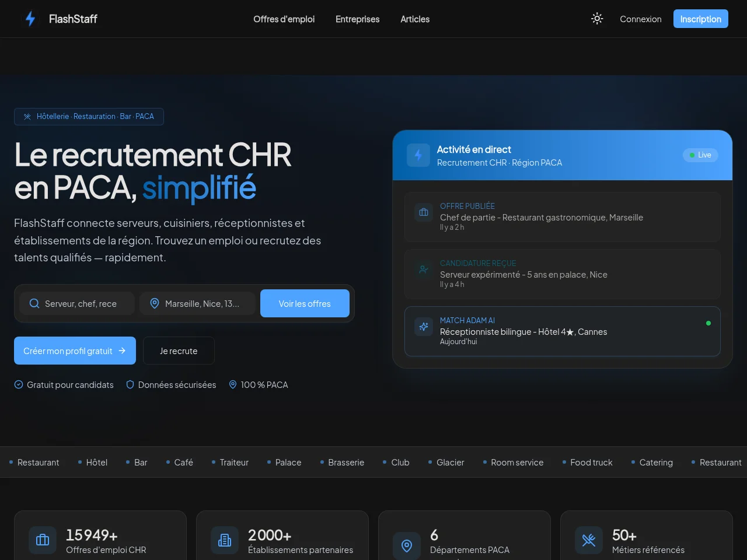Click the FlashStaff lightning bolt logo

[30, 19]
